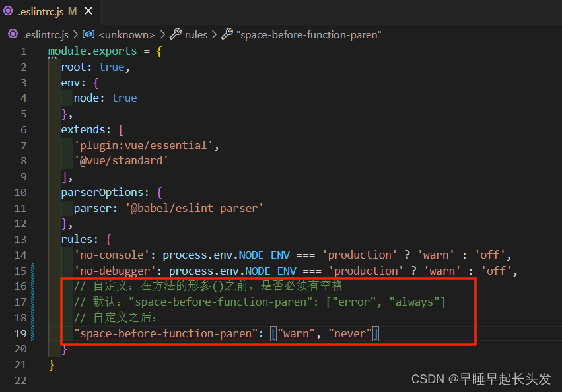Click the '@babel/eslint-parser' string
This screenshot has height=392, width=562.
[194, 208]
